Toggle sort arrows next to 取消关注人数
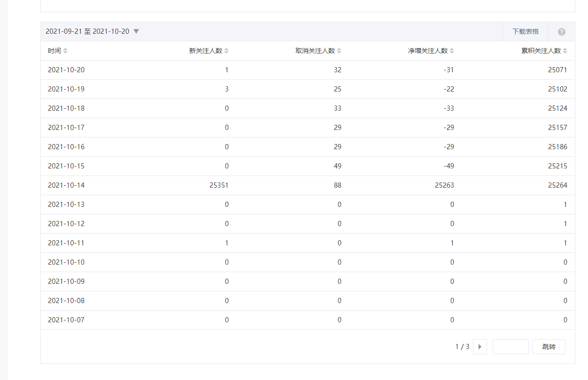The height and width of the screenshot is (380, 588). point(339,51)
